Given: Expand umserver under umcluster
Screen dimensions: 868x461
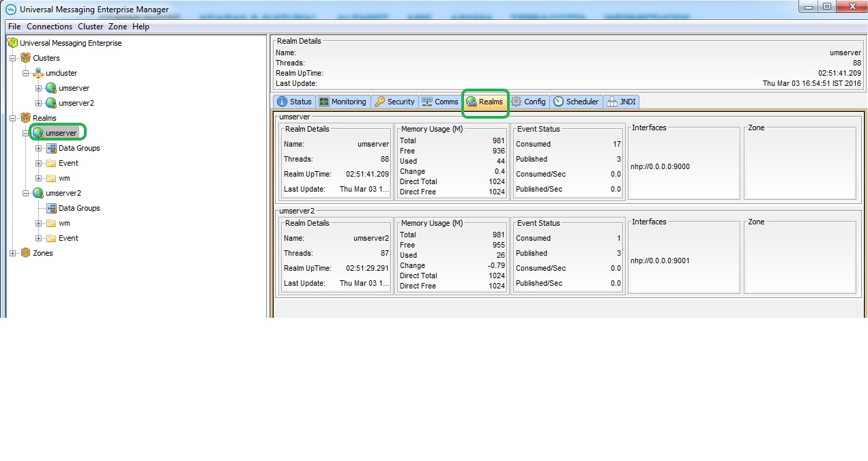Looking at the screenshot, I should click(39, 88).
